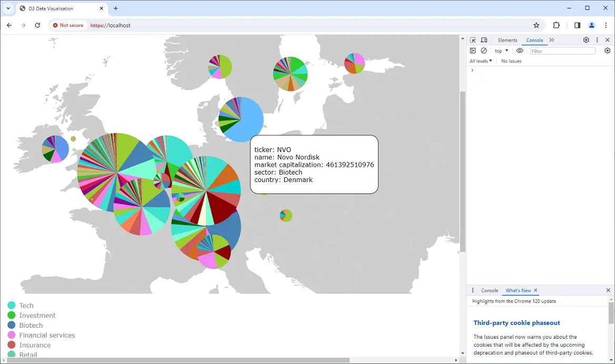Viewport: 615px width, 364px height.
Task: Show more DevTools tabs via double chevron
Action: [552, 40]
